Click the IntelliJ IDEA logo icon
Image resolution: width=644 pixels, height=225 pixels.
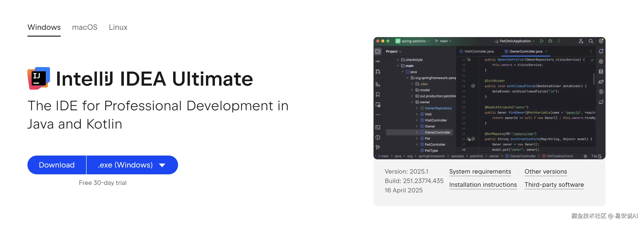coord(39,78)
